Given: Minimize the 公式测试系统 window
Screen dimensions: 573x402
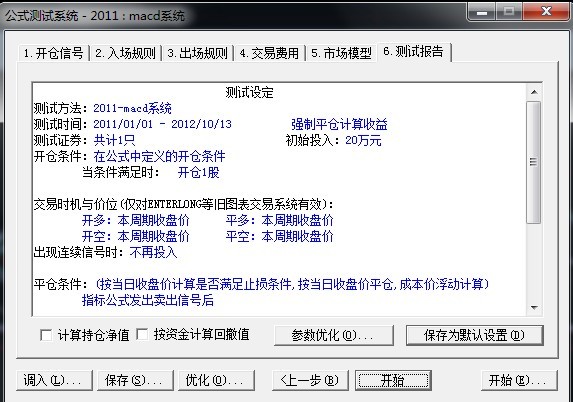Looking at the screenshot, I should 482,12.
